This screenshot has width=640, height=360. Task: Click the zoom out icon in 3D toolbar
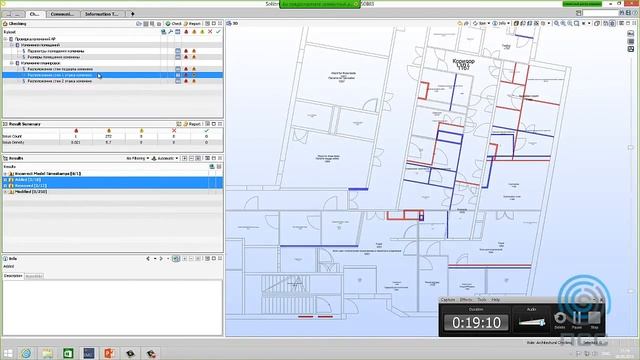coord(570,24)
